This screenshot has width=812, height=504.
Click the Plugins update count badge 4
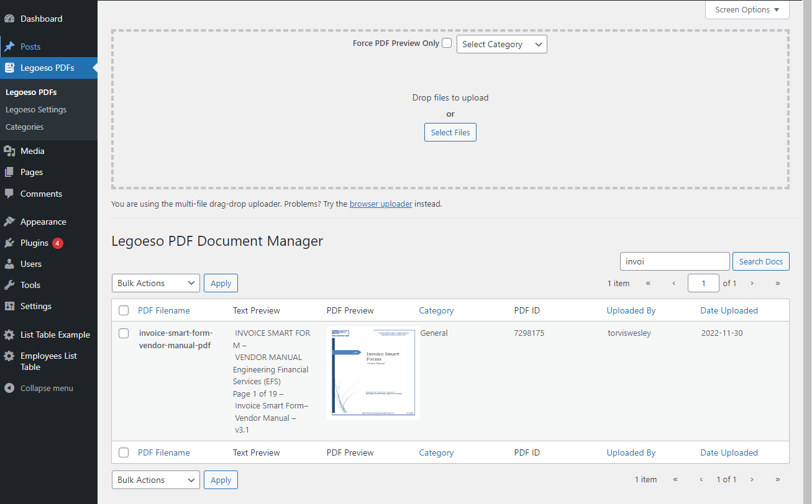coord(58,243)
